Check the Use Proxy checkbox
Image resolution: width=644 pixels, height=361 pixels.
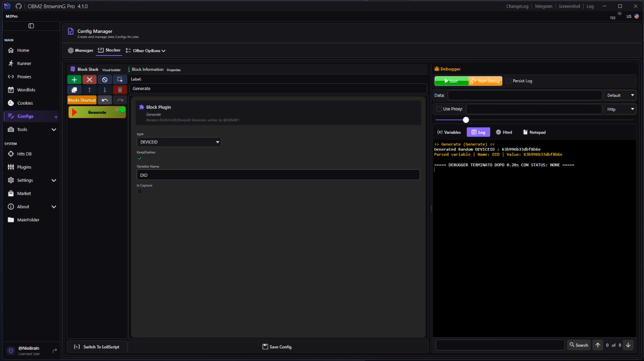tap(439, 109)
